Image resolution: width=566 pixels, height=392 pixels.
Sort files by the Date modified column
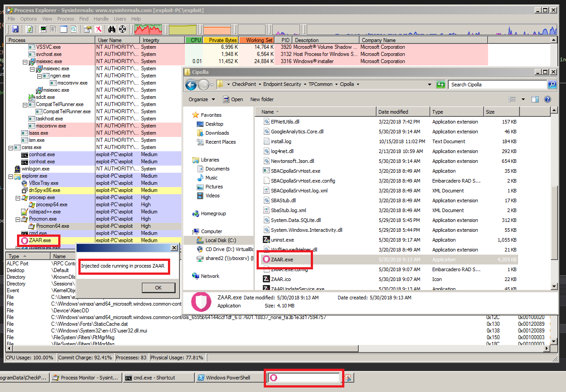click(403, 112)
